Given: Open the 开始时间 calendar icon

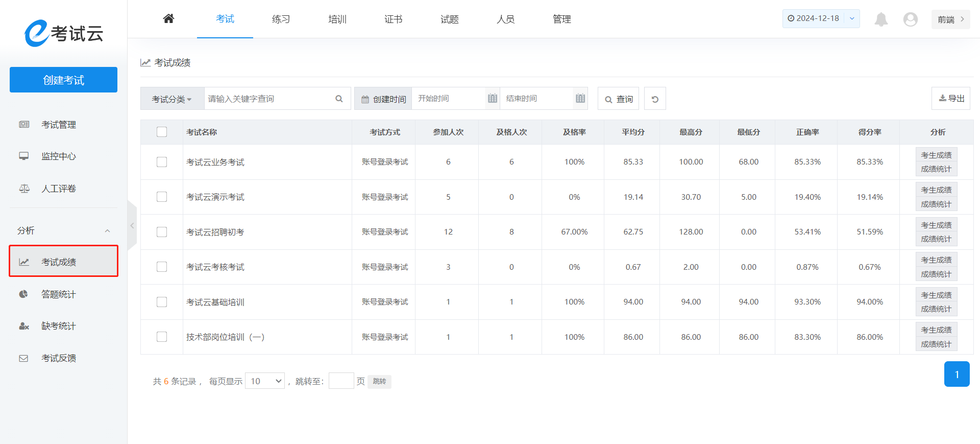Looking at the screenshot, I should 492,99.
